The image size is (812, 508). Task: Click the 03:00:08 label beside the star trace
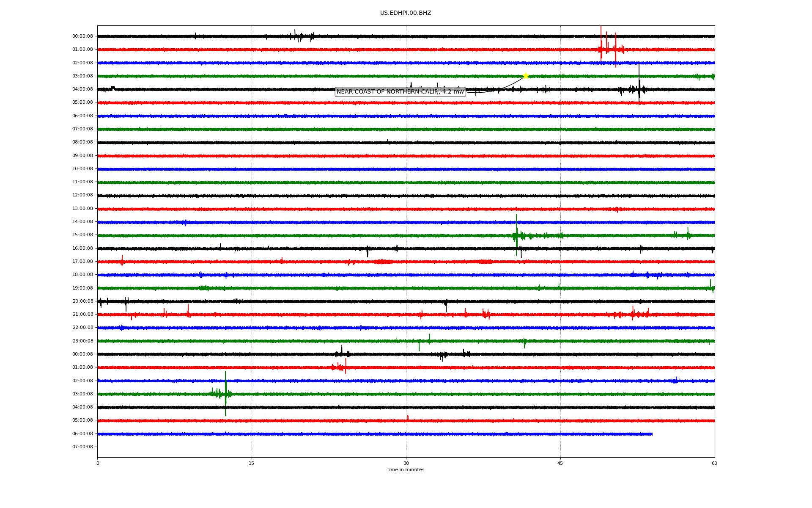82,76
